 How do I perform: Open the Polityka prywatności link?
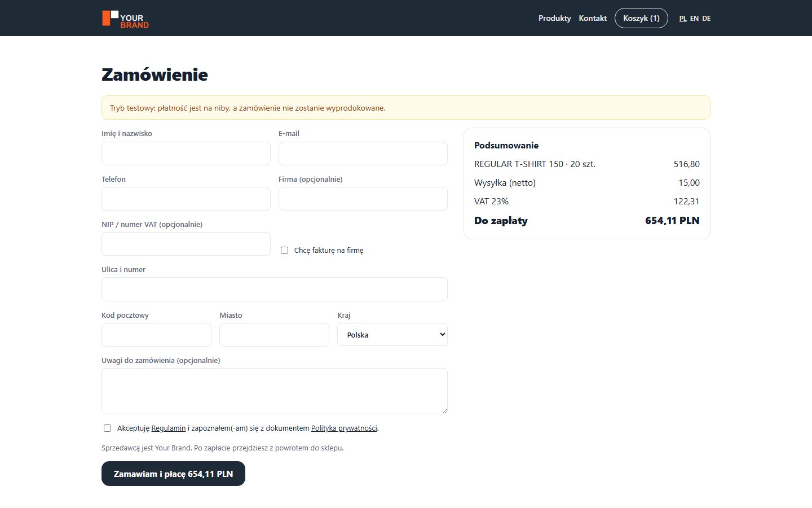(344, 428)
